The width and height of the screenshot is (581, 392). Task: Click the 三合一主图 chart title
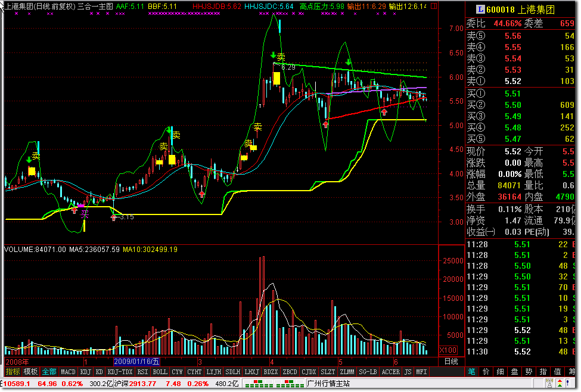coord(95,7)
